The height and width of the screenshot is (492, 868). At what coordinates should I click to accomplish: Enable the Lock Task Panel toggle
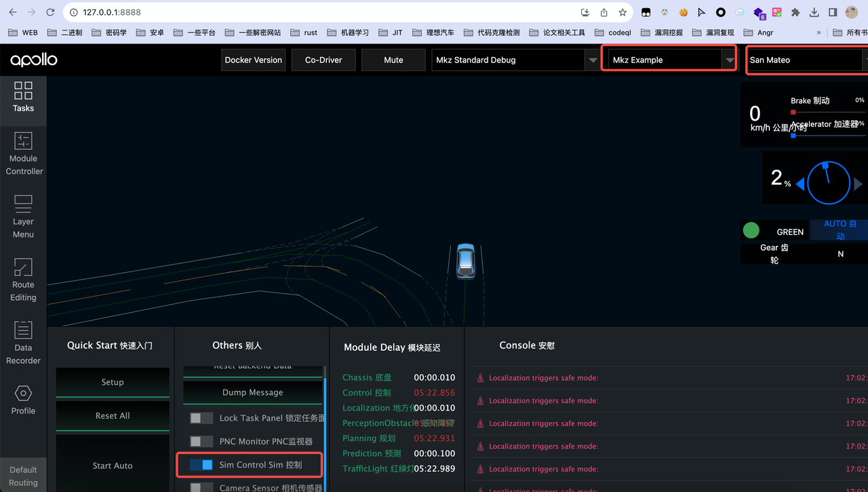201,418
